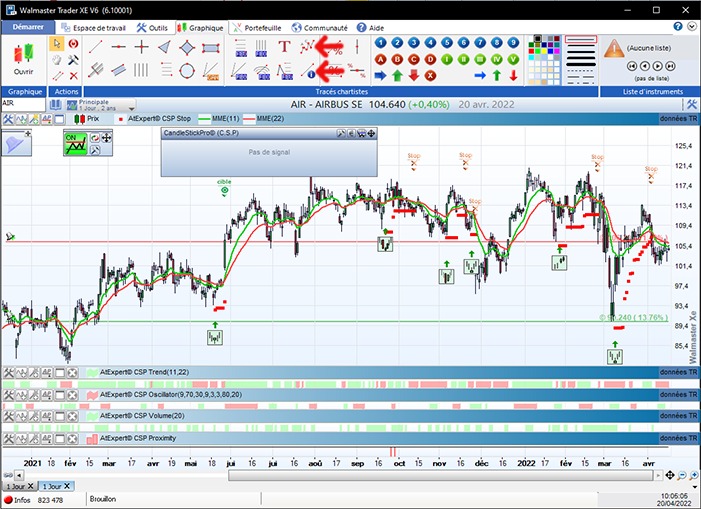Select the line with info badge tool

308,71
